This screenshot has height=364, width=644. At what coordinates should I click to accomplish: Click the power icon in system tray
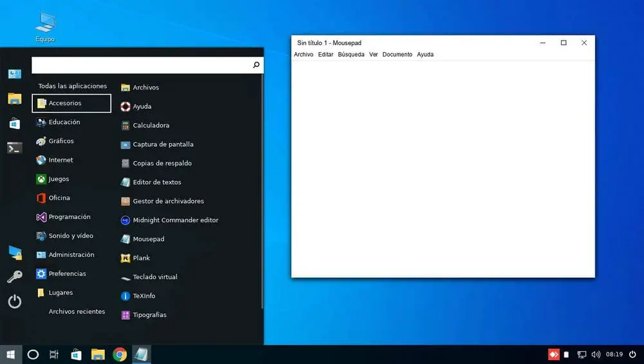tap(632, 354)
